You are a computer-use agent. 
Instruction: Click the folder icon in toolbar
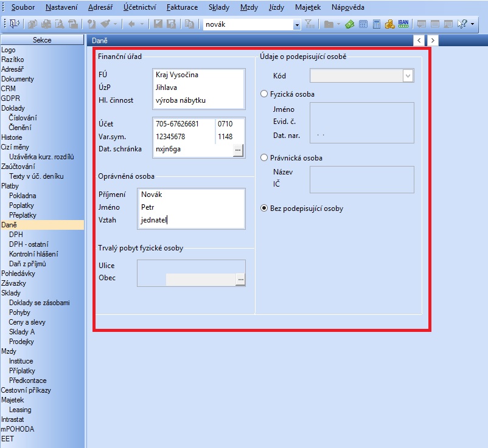[x=328, y=24]
